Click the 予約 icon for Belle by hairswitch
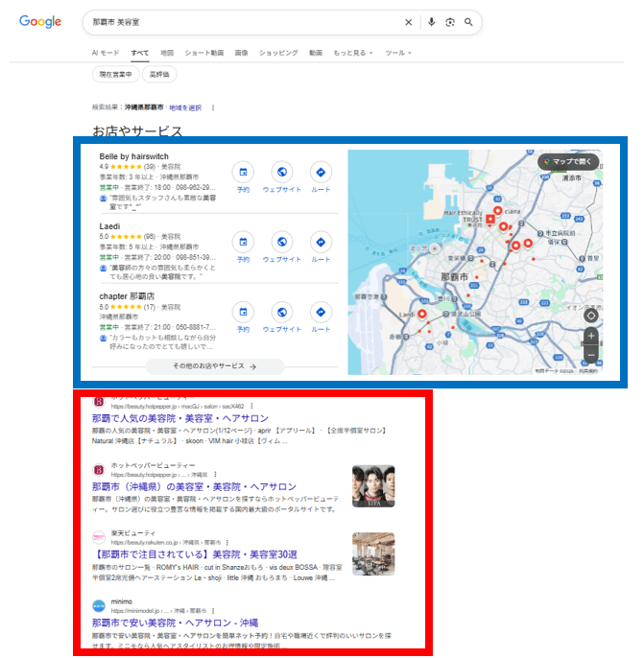The height and width of the screenshot is (658, 644). coord(243,172)
